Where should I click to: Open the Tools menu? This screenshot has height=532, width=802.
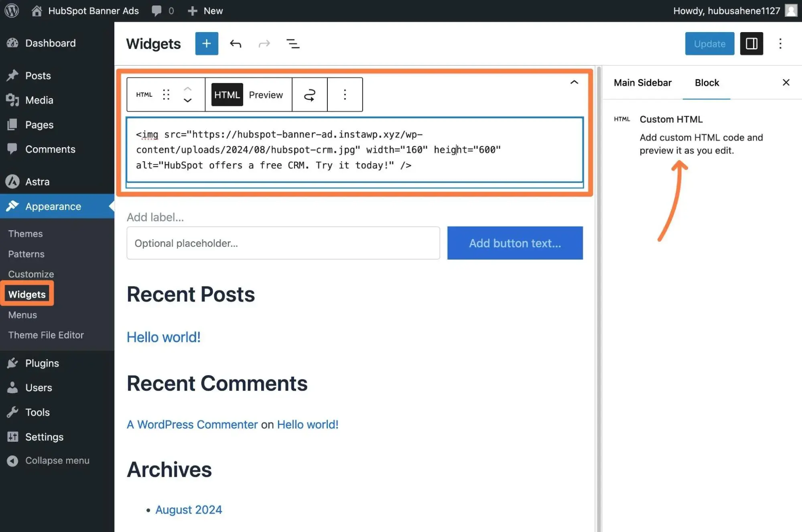coord(57,412)
